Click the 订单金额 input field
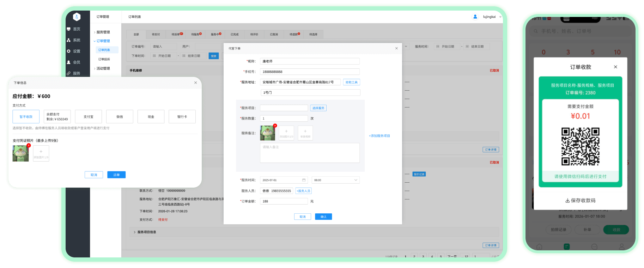Viewport: 644px width, 268px height. (x=284, y=201)
